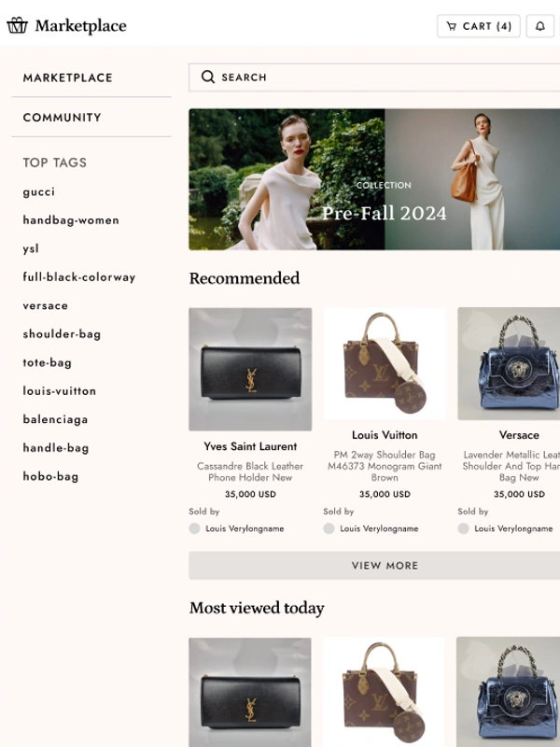Open the Versace bag thumbnail in Most viewed
The height and width of the screenshot is (747, 560).
point(508,692)
